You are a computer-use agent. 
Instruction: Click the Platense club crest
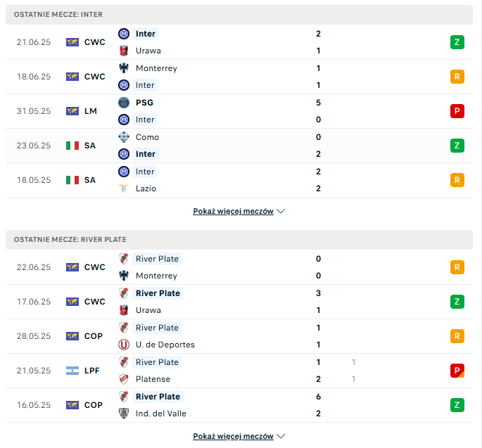tap(124, 379)
